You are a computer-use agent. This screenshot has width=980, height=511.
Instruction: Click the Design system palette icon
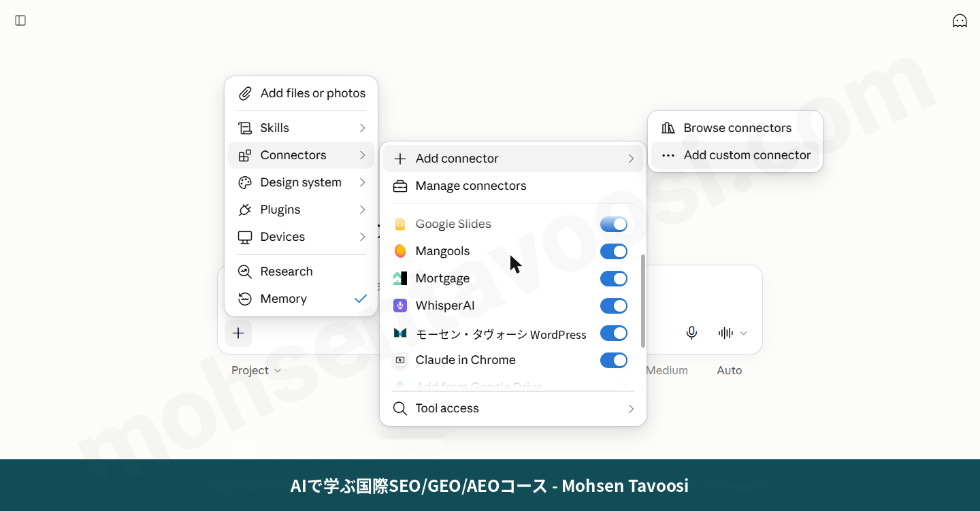click(245, 182)
